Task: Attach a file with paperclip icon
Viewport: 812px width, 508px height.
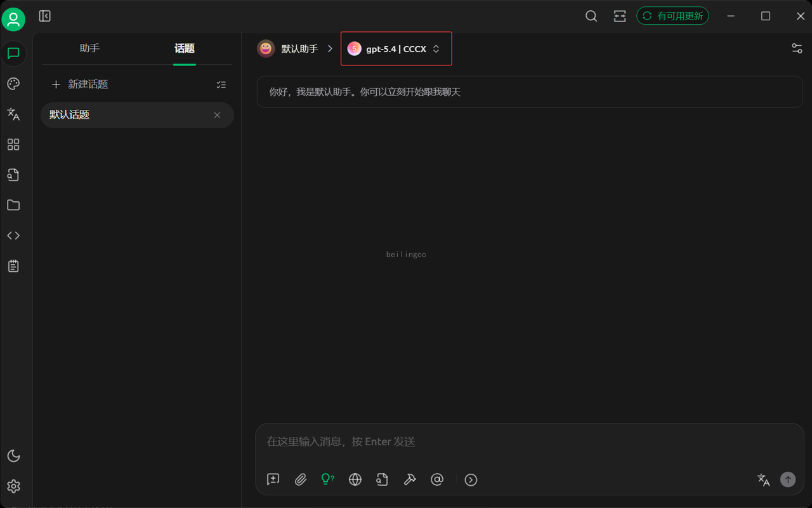Action: pyautogui.click(x=301, y=479)
